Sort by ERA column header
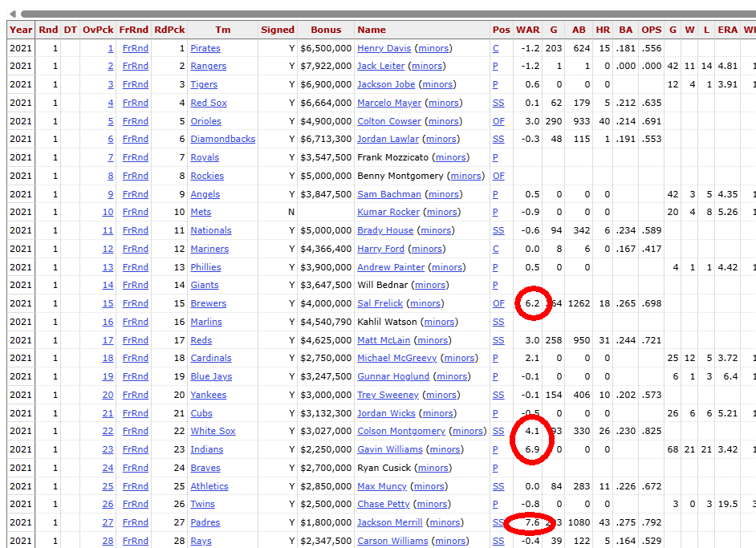 (x=728, y=30)
